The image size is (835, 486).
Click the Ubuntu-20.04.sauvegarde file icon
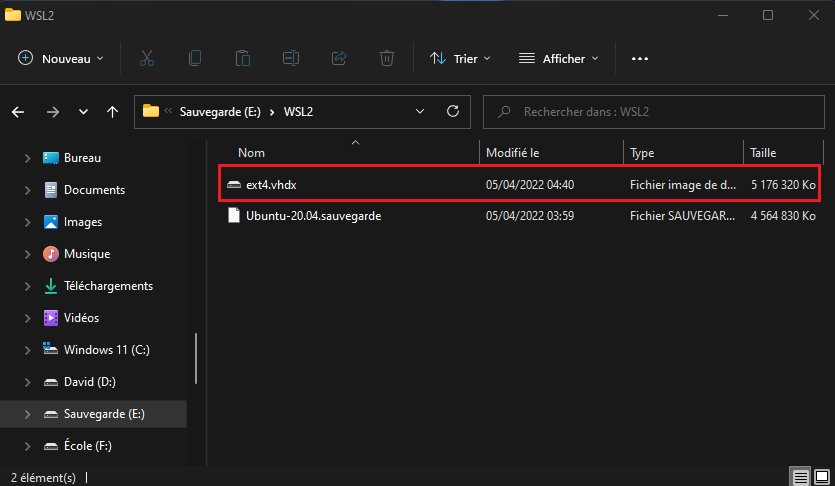[234, 216]
